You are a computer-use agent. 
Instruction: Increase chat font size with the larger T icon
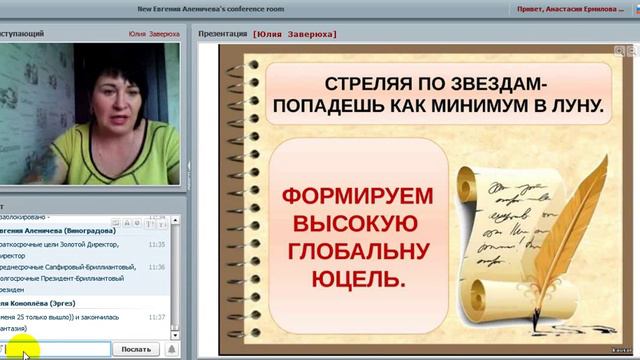(150, 223)
